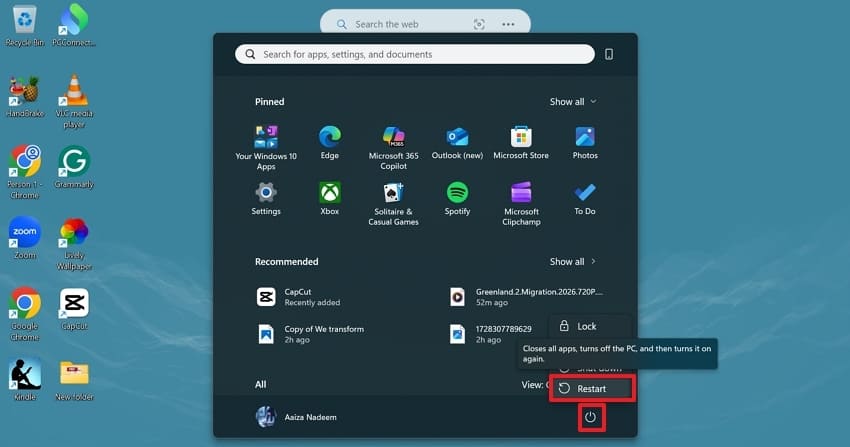Screen dimensions: 850x447
Task: Launch Spotify from pinned apps
Action: click(x=458, y=199)
